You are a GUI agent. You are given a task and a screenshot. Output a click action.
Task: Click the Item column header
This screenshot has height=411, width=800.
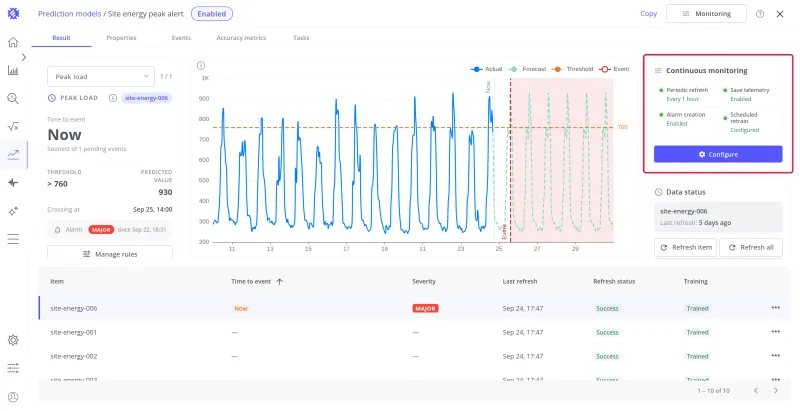57,281
